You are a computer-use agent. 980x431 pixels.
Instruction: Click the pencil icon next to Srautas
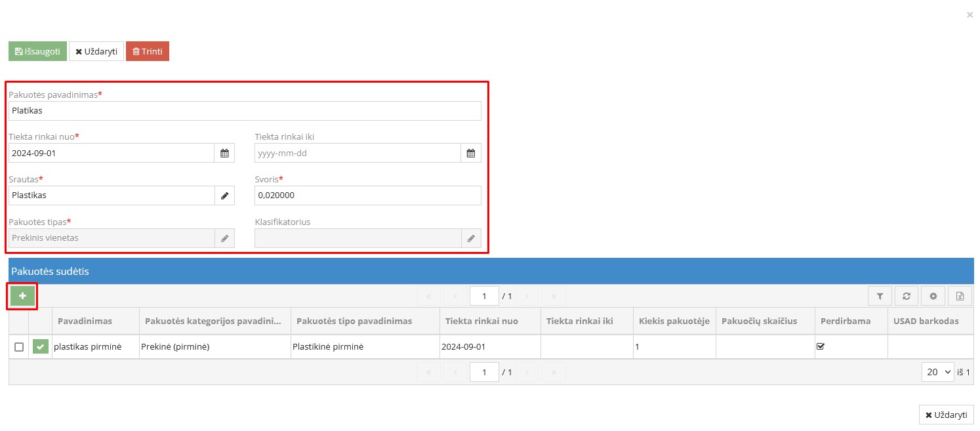(x=224, y=195)
